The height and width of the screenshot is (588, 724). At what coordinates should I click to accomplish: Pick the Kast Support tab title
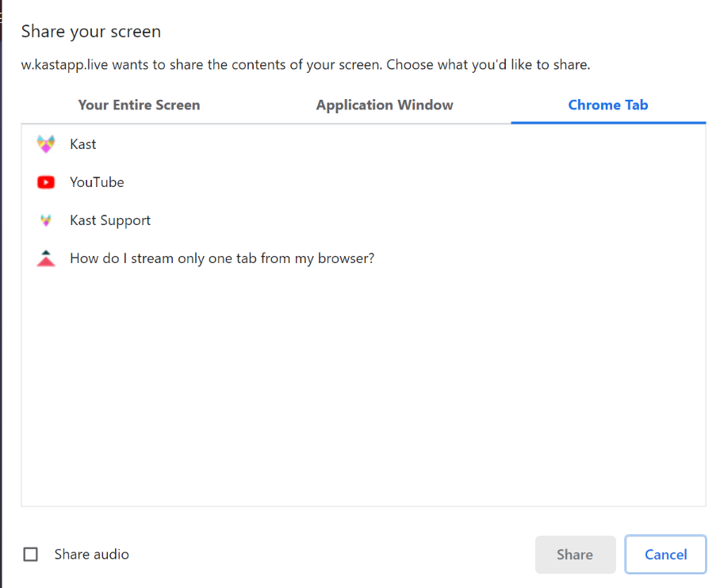click(x=110, y=220)
